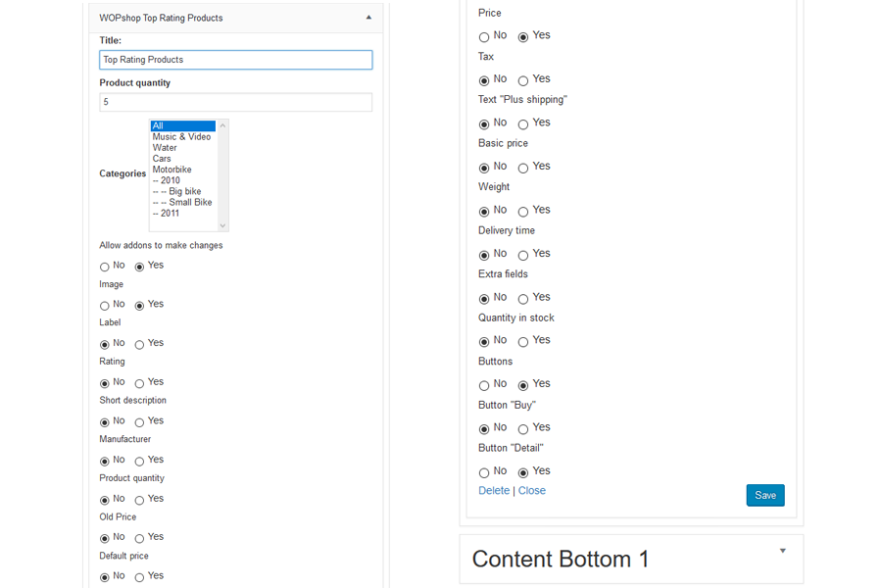Set Rating to Yes
The width and height of the screenshot is (882, 588).
tap(139, 383)
